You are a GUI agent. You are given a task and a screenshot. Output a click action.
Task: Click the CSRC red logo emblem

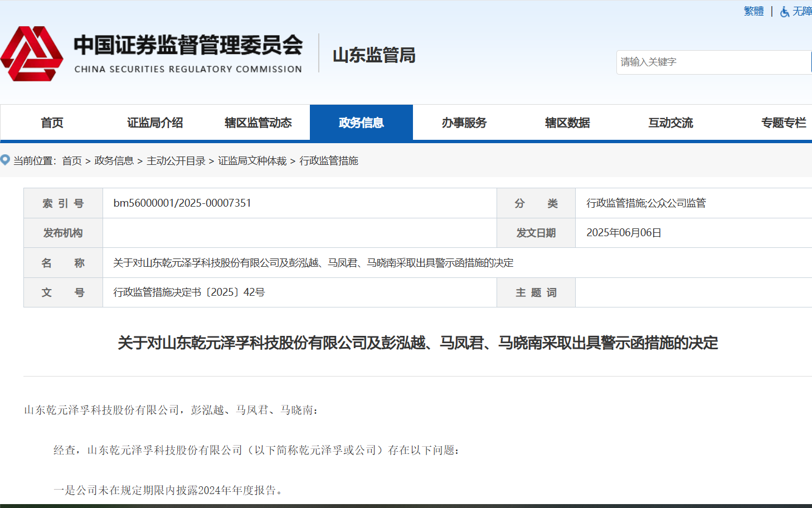[32, 53]
